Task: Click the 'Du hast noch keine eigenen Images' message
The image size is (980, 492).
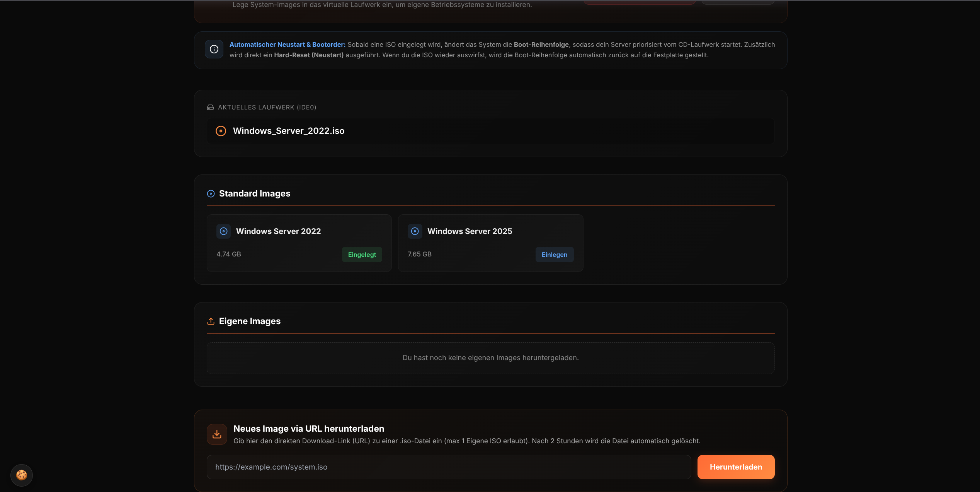Action: pos(491,358)
